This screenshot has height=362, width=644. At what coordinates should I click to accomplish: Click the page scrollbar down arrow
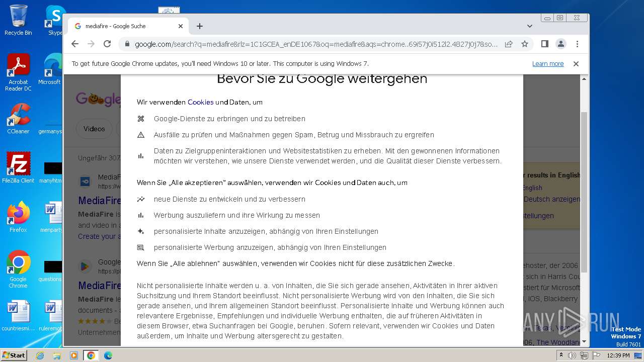[584, 342]
